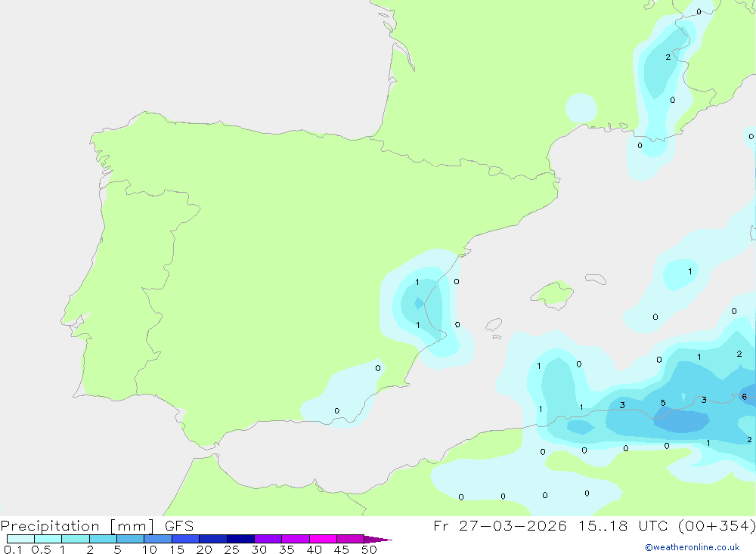756x554 pixels.
Task: Click the legend swatch between 0.5 and 1
Action: pyautogui.click(x=48, y=539)
